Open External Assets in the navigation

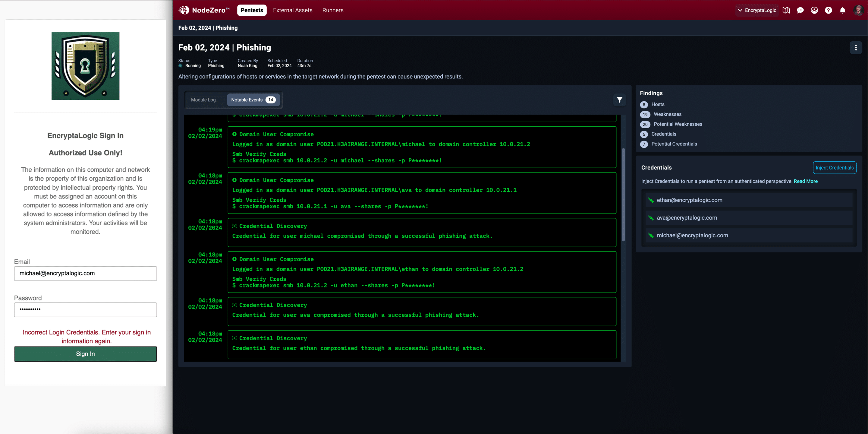coord(292,10)
